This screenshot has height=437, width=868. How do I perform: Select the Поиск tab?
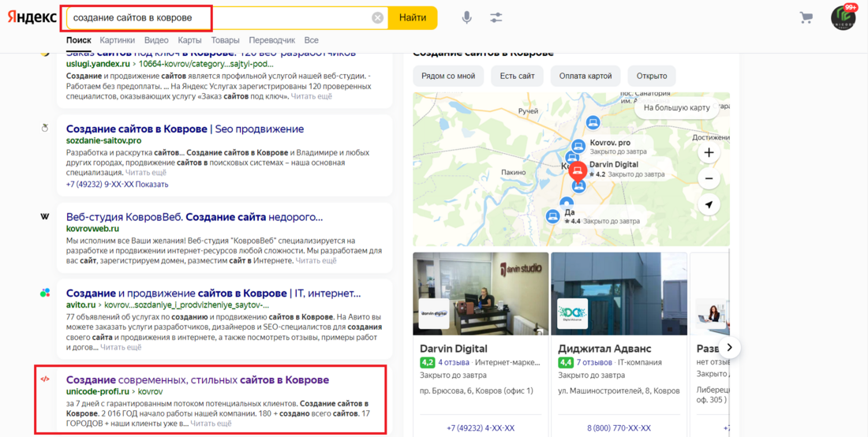[78, 40]
